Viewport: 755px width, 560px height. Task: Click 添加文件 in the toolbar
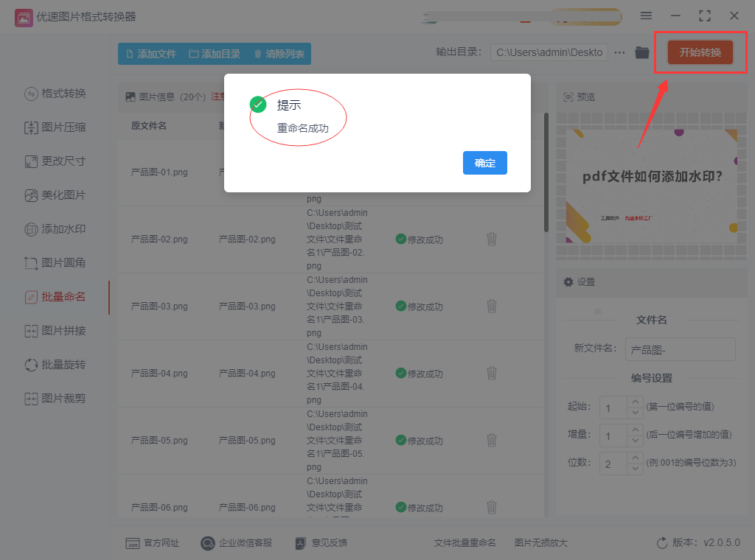pos(150,54)
